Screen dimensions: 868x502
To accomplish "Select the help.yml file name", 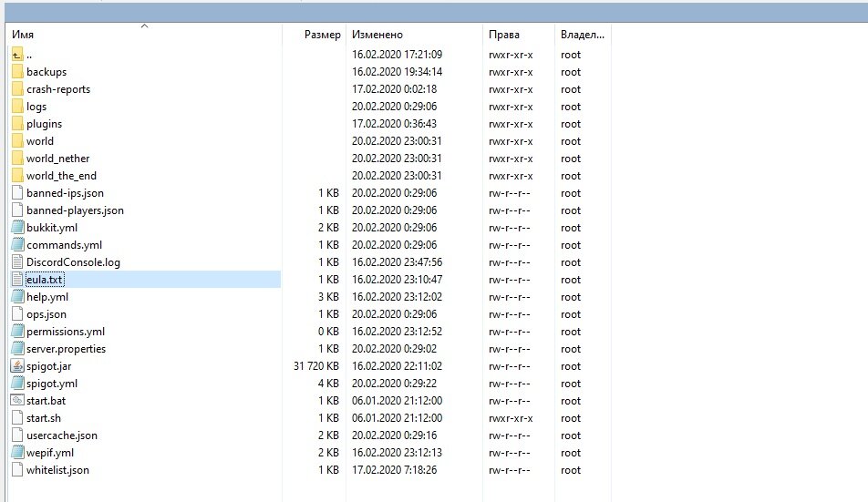I will 47,297.
